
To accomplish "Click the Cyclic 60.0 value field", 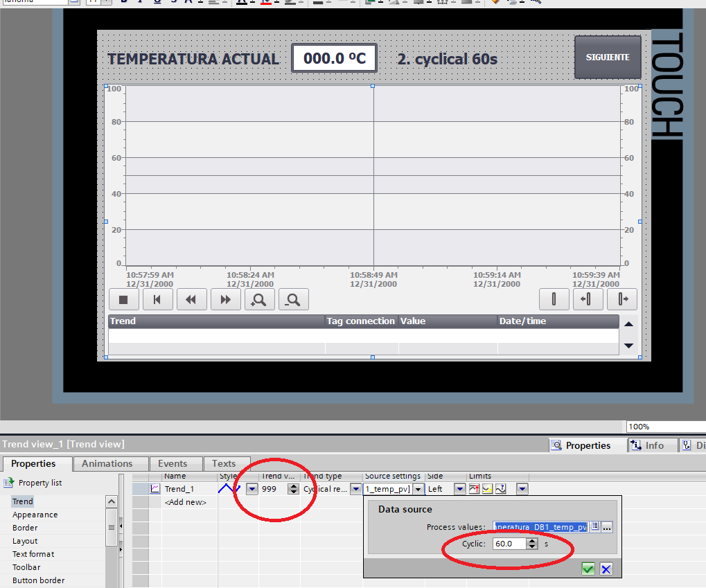I will click(x=509, y=544).
